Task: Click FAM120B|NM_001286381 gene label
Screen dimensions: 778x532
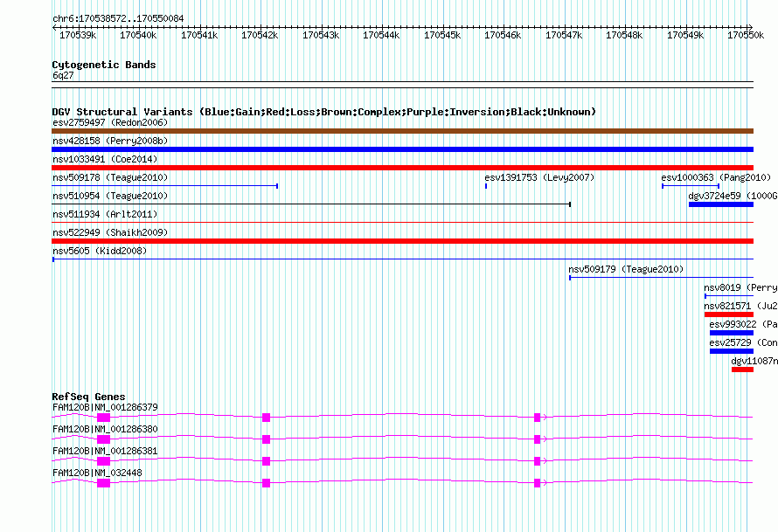Action: [105, 451]
